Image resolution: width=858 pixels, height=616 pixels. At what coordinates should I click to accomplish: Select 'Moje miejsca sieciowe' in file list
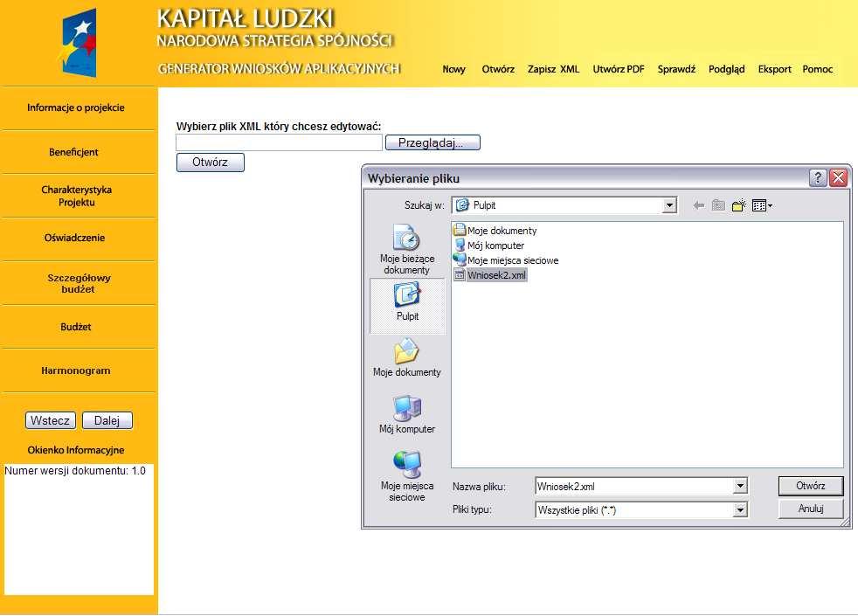[506, 260]
